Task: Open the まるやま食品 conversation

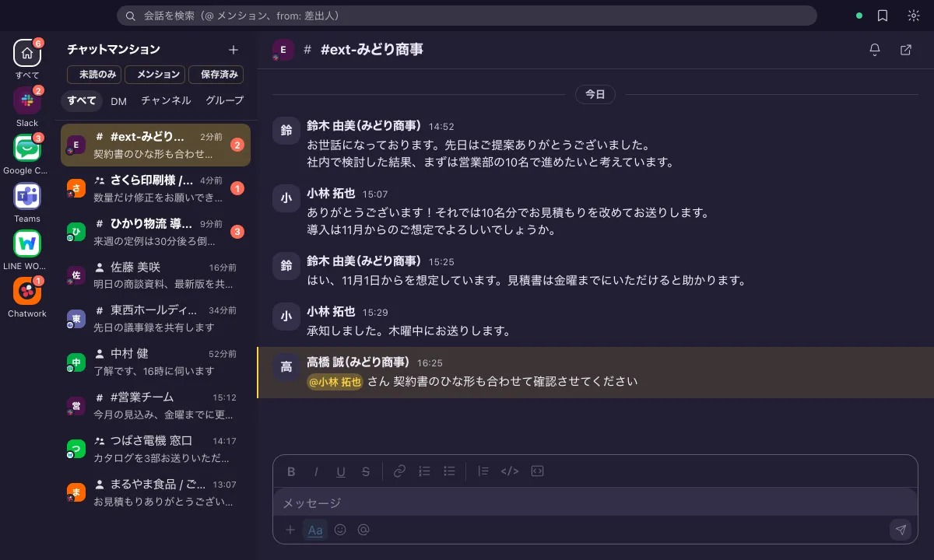Action: pyautogui.click(x=156, y=493)
